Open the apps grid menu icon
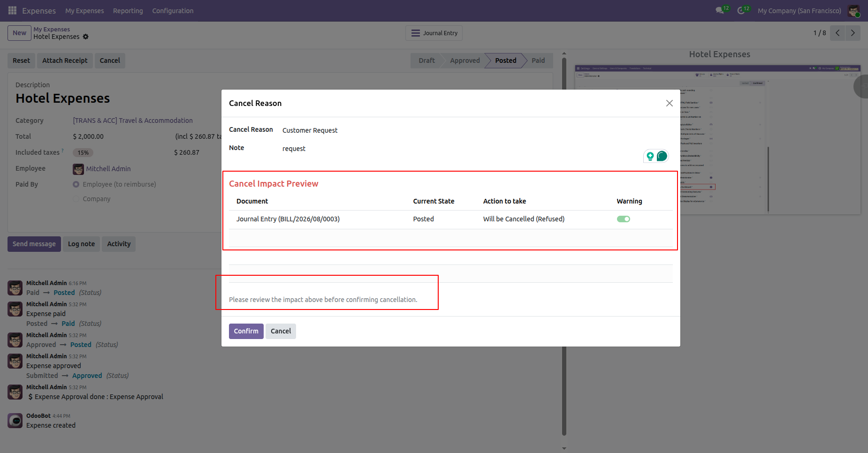This screenshot has height=453, width=868. point(12,10)
